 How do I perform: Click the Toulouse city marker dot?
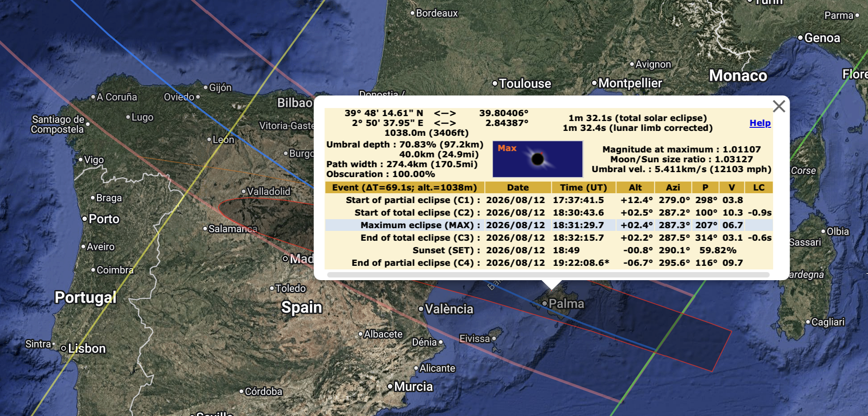494,83
